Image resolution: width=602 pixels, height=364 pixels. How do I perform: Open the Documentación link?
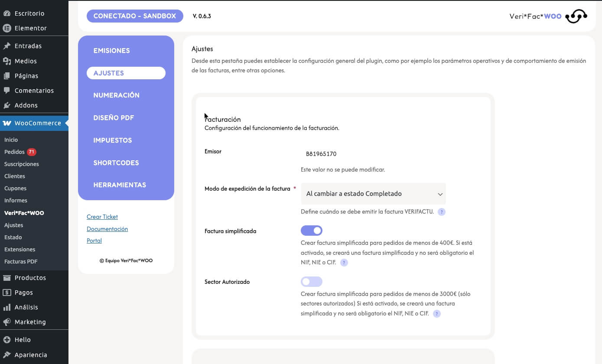107,229
